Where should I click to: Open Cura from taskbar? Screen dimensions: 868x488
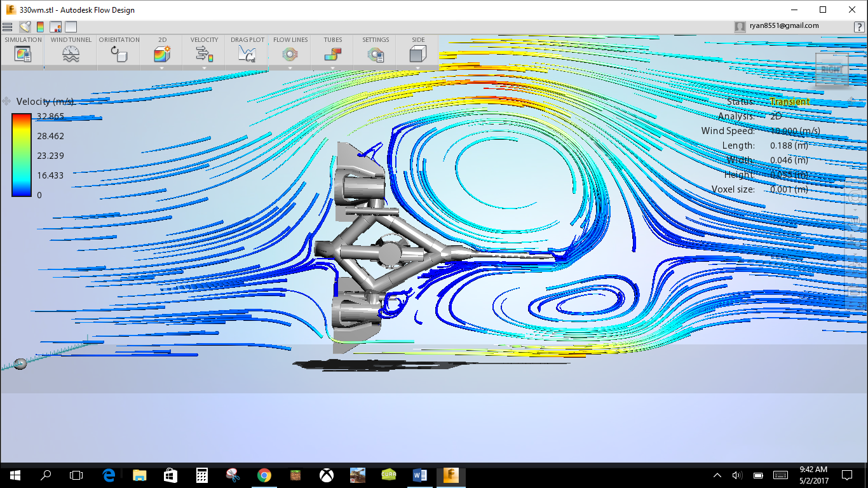pos(388,475)
